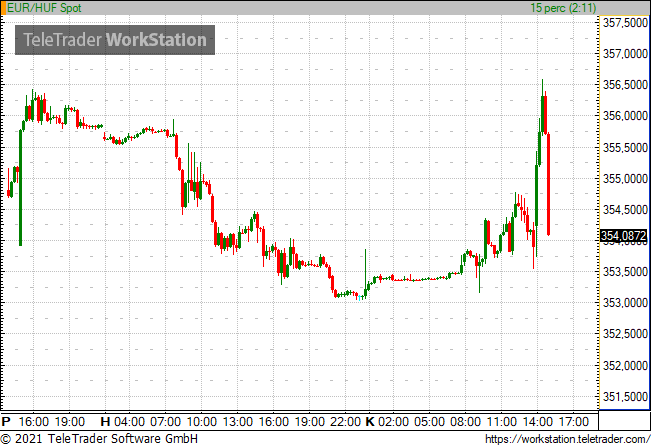Click the 356,0000 price axis label
This screenshot has width=651, height=448.
click(x=625, y=116)
